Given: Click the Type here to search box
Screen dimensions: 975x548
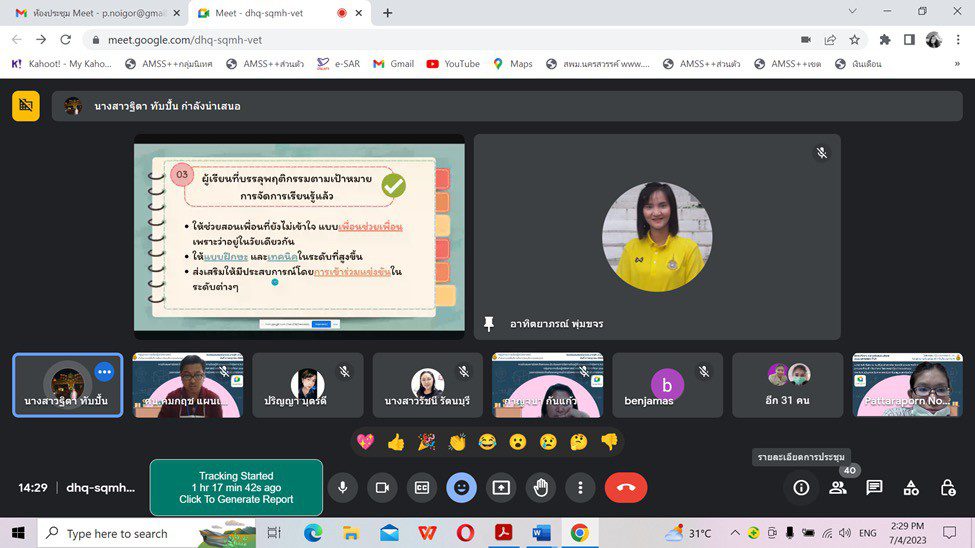Looking at the screenshot, I should coord(147,533).
